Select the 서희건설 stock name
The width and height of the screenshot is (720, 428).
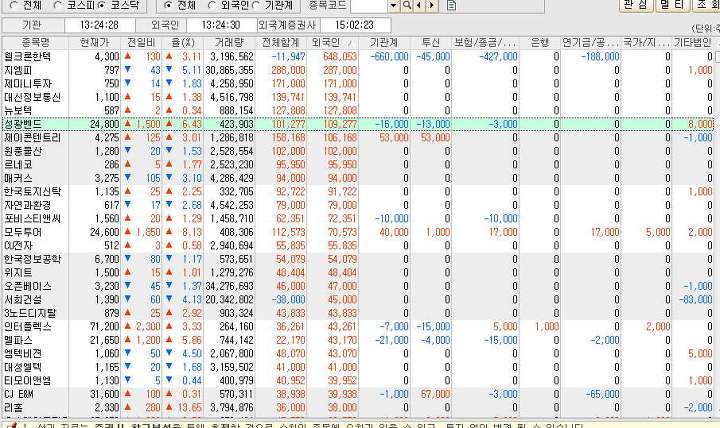coord(22,299)
